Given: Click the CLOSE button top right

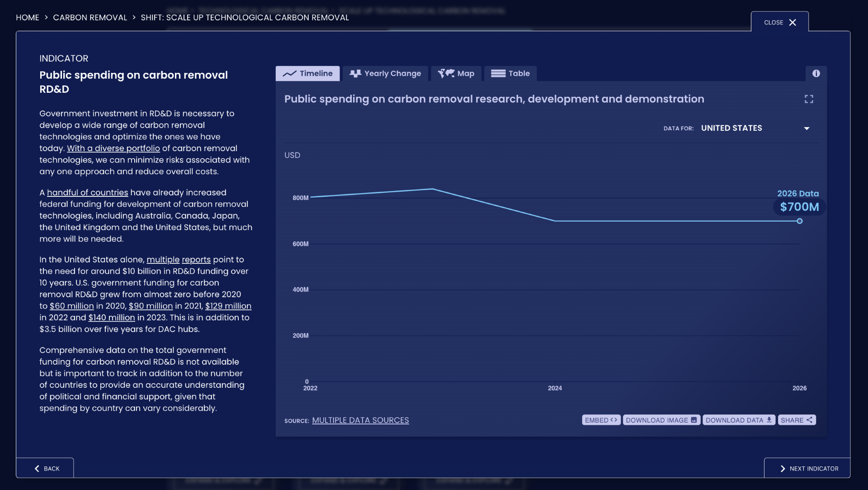Looking at the screenshot, I should click(x=780, y=23).
